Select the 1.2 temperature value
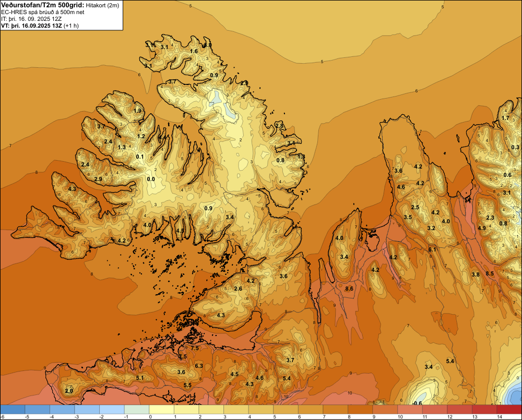Screen dimensions: 522x420 141,136
